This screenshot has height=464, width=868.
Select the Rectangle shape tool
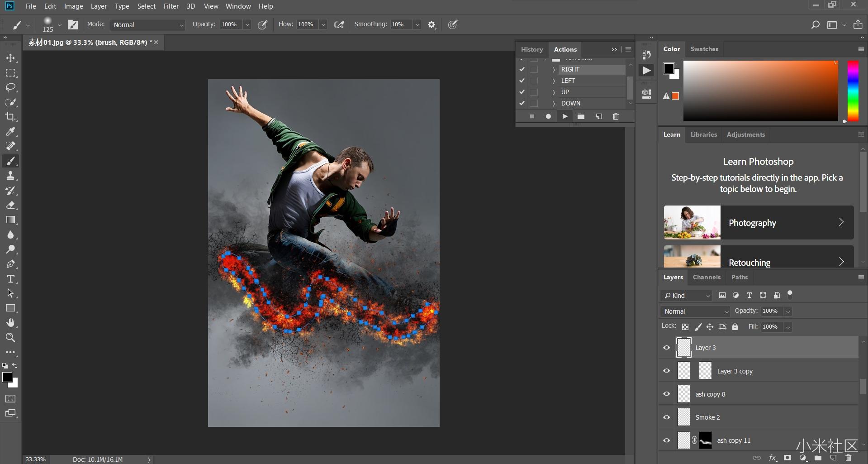point(11,308)
